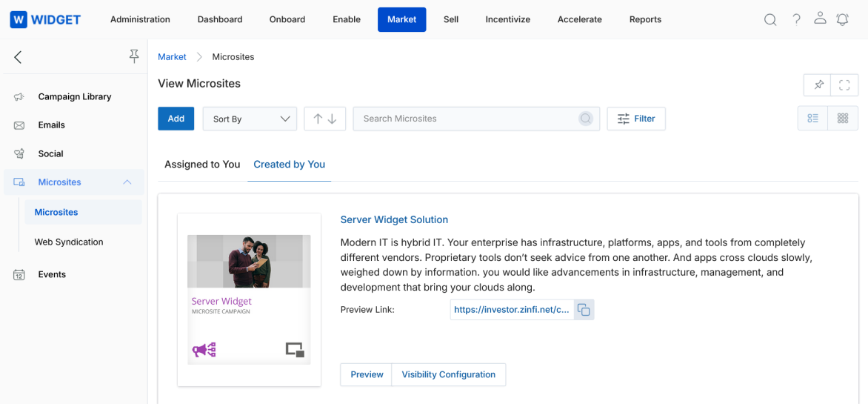This screenshot has height=404, width=868.
Task: Click the Social icon in sidebar
Action: (x=19, y=154)
